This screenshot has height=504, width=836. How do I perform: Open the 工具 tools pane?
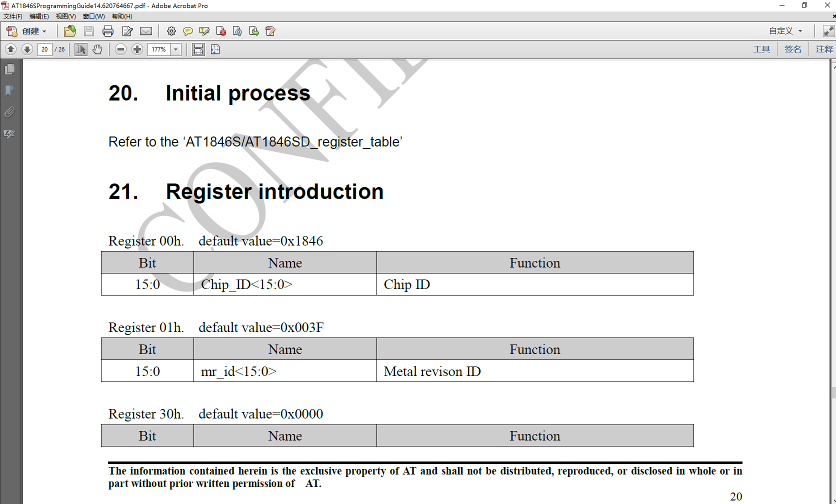coord(762,49)
